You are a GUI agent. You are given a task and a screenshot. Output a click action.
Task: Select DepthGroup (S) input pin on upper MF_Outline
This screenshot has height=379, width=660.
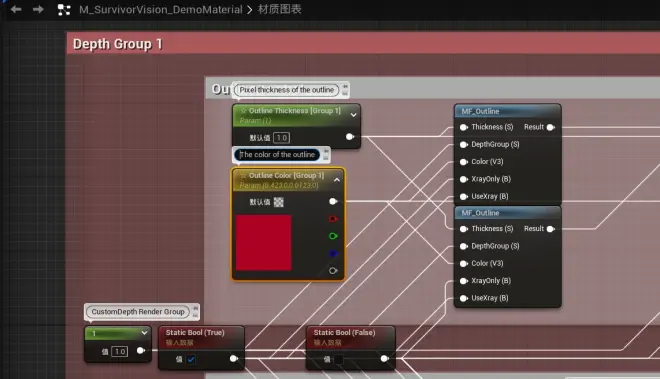pyautogui.click(x=464, y=144)
